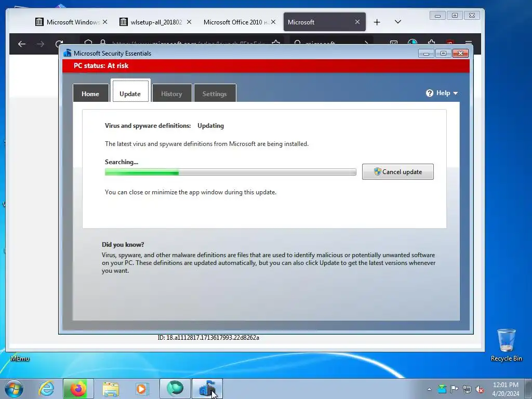Close the Security Essentials window

(x=460, y=54)
